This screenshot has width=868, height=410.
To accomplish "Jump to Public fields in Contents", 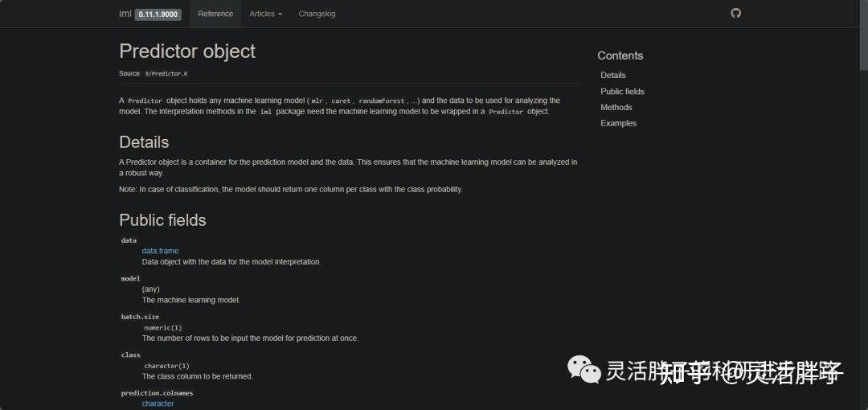I will tap(622, 91).
